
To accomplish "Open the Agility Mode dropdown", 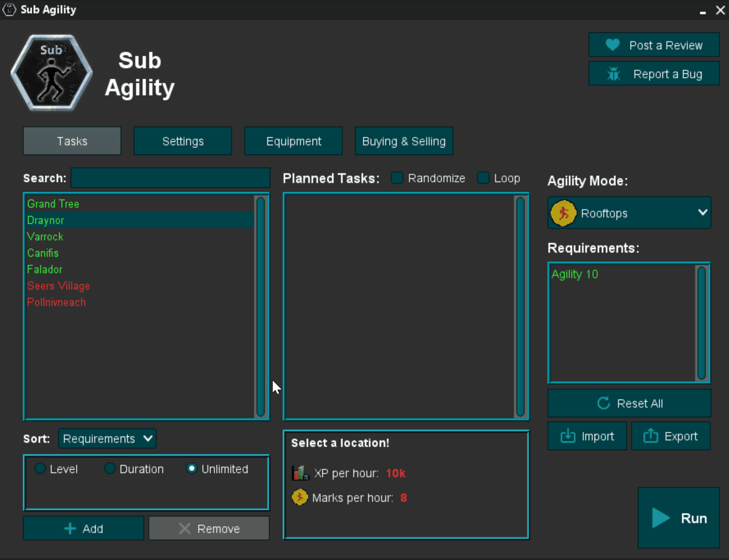I will pyautogui.click(x=629, y=213).
